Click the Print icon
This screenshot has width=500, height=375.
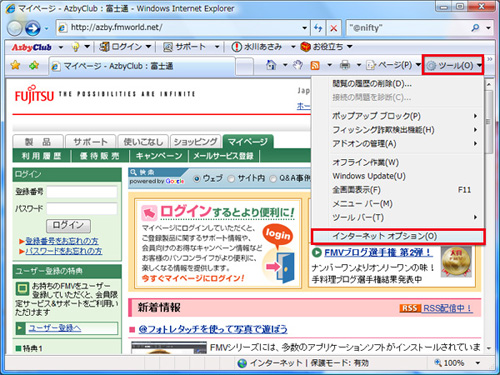pyautogui.click(x=345, y=65)
